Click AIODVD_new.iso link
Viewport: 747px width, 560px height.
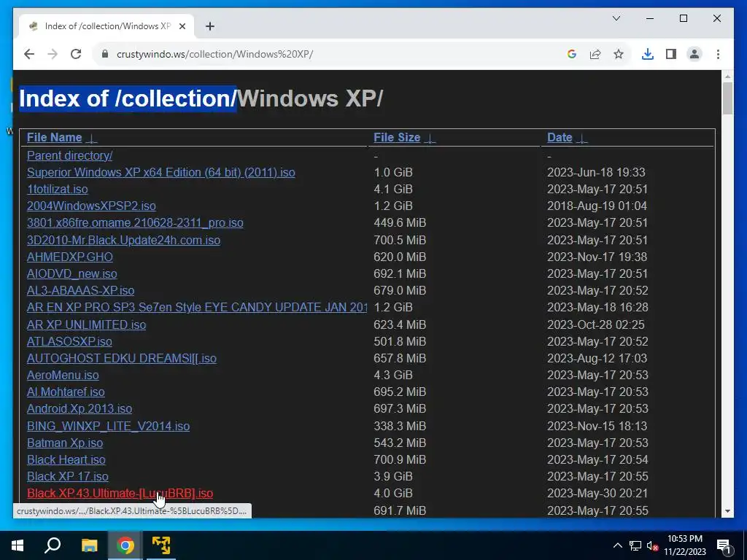[x=72, y=274]
